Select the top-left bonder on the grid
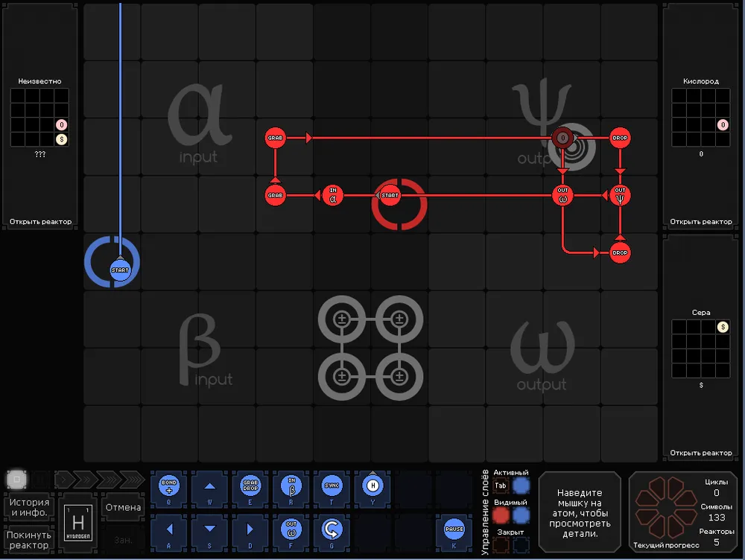The image size is (745, 560). pos(342,319)
